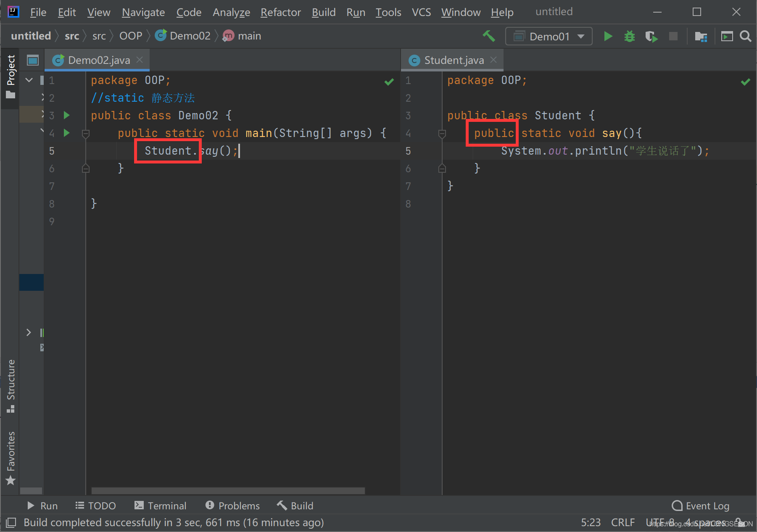Open the Favorites tool window

(11, 457)
